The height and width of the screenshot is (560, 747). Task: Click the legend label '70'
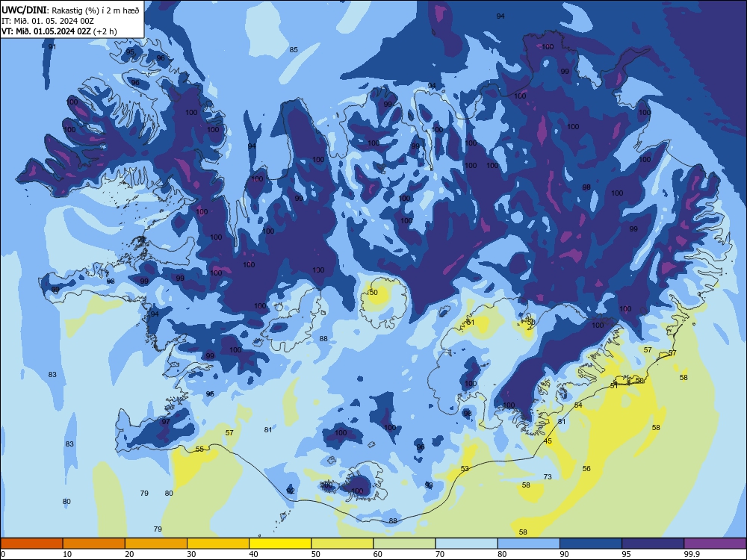click(440, 554)
